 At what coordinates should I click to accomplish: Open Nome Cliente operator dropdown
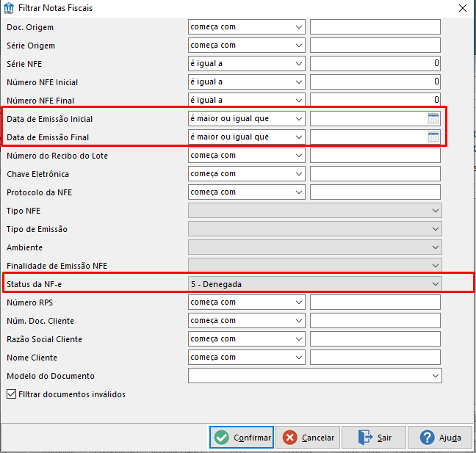247,358
